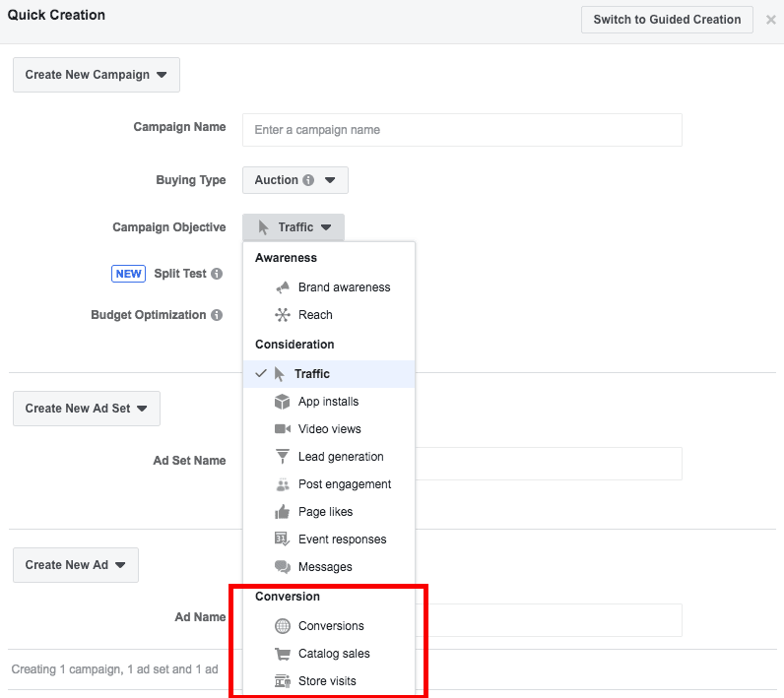Click the Campaign Name input field
The width and height of the screenshot is (784, 698).
coord(462,130)
